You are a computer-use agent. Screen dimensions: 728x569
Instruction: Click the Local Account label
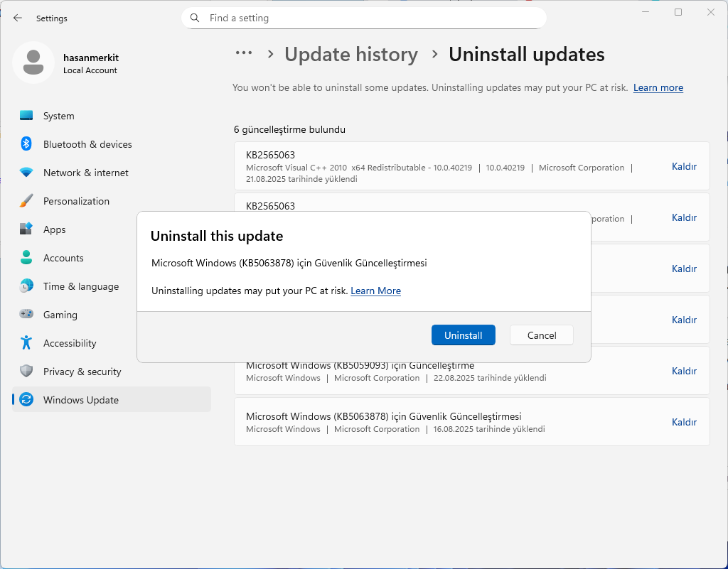coord(90,70)
